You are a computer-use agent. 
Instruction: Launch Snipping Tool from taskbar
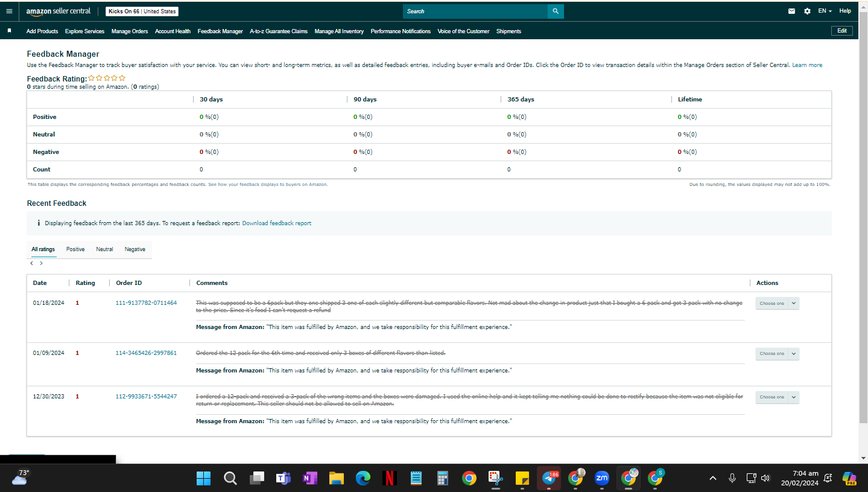(496, 478)
